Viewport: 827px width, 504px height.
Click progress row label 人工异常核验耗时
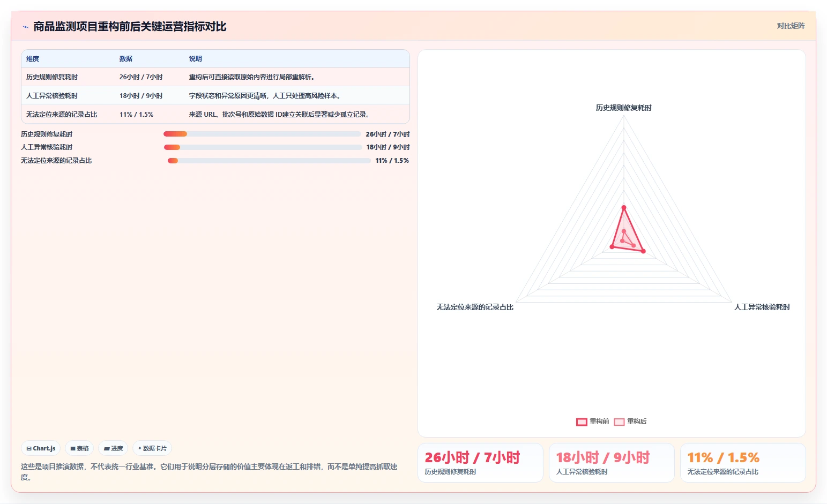pos(47,147)
